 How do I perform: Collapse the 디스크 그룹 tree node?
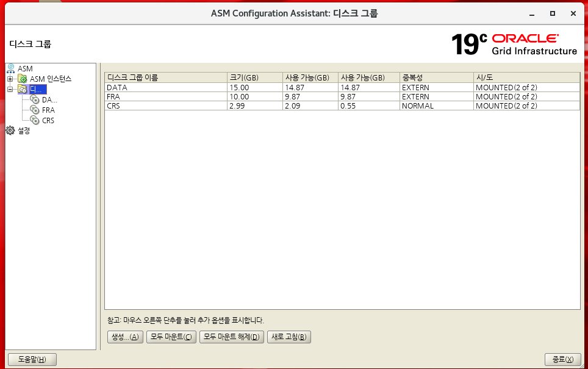point(10,89)
